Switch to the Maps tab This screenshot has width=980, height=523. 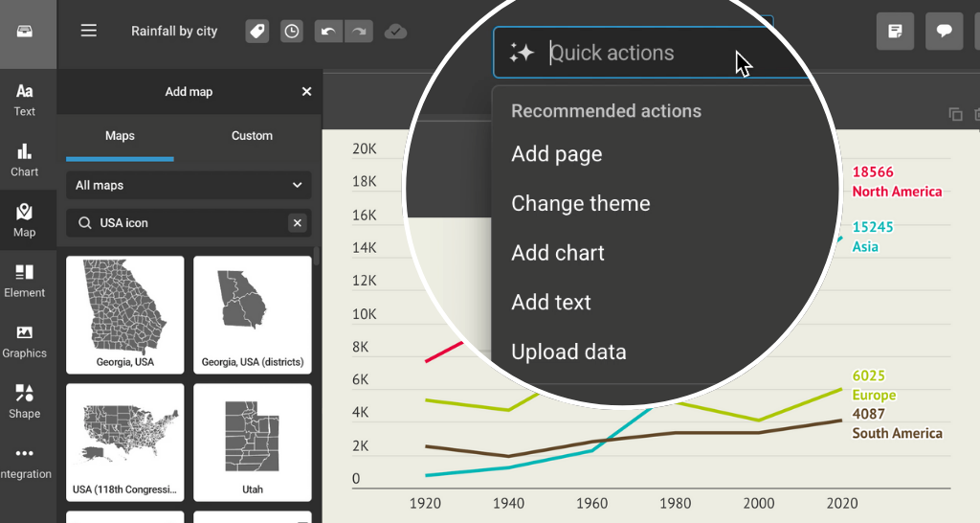coord(120,136)
